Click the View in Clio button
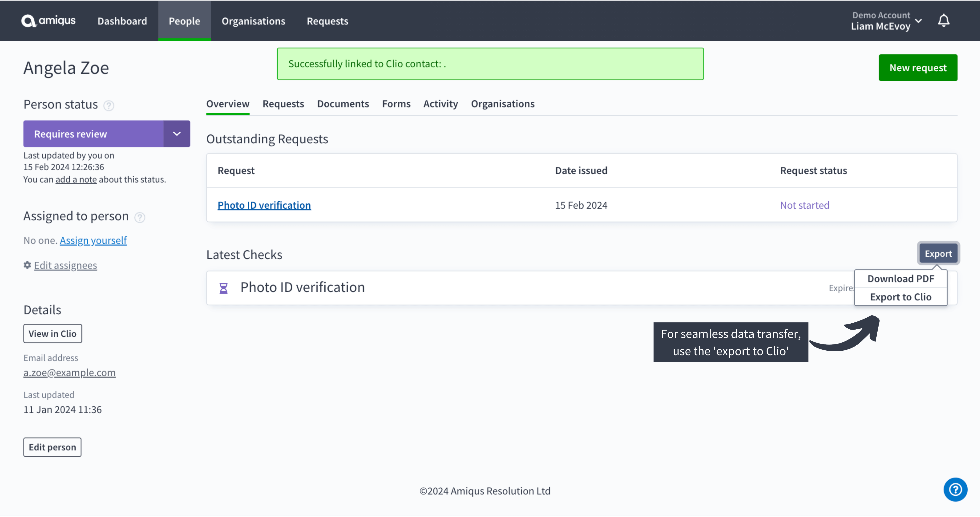This screenshot has width=980, height=517. [52, 333]
